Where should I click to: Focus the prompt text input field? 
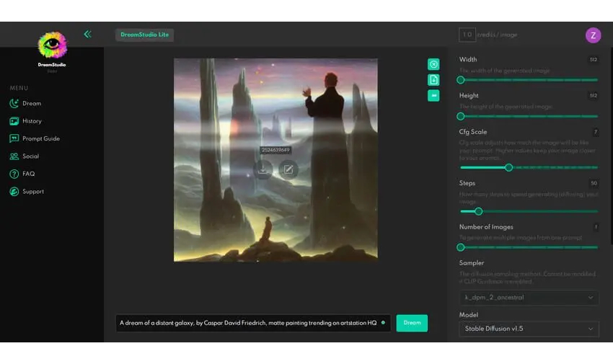point(249,323)
